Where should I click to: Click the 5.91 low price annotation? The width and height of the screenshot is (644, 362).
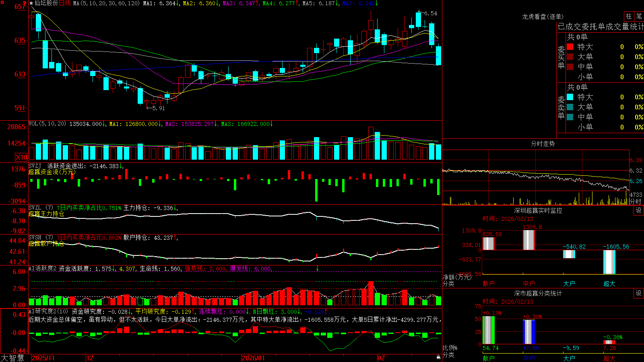click(159, 108)
